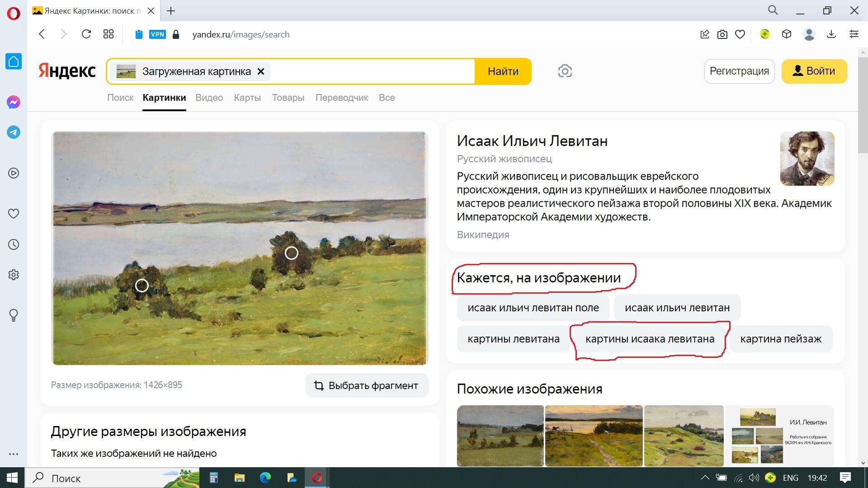The width and height of the screenshot is (868, 488).
Task: Open the sidebar three-dots menu
Action: pyautogui.click(x=14, y=454)
